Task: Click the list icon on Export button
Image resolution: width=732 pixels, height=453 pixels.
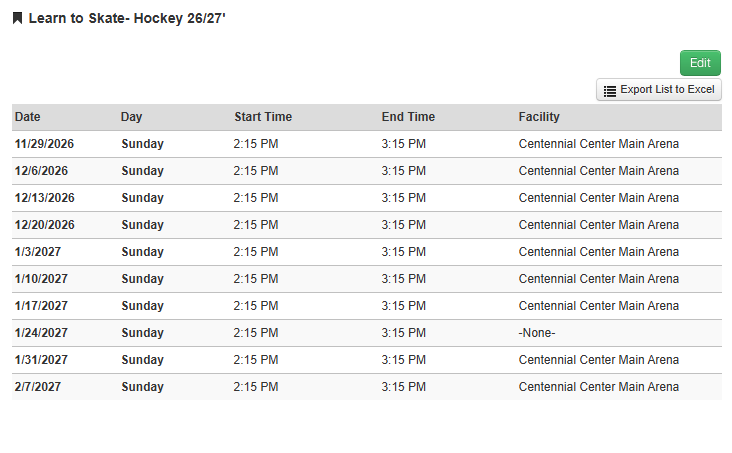Action: click(x=610, y=91)
